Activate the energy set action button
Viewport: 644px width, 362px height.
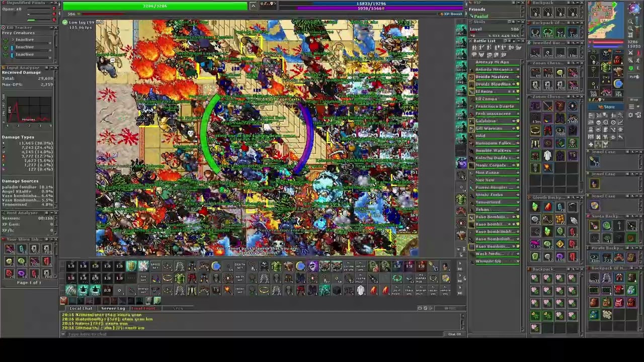[143, 290]
